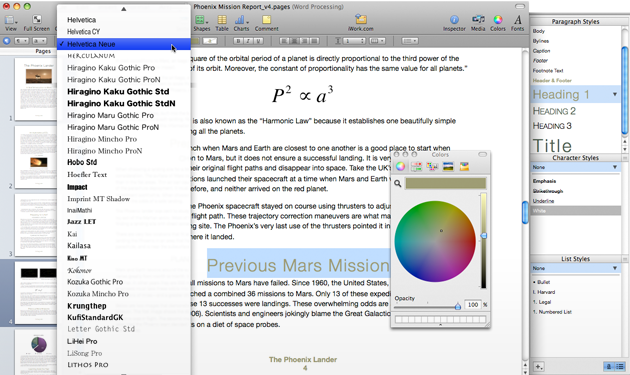630x375 pixels.
Task: Click the opacity percentage field
Action: (x=473, y=305)
